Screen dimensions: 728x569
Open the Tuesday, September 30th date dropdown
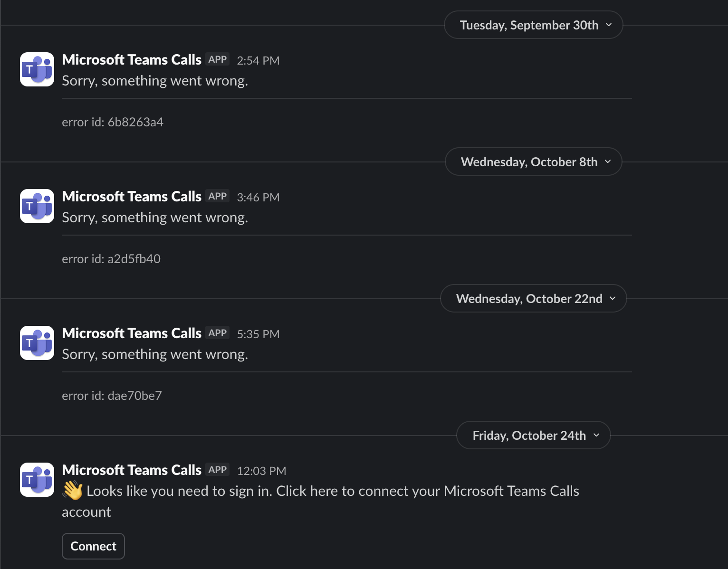(533, 25)
